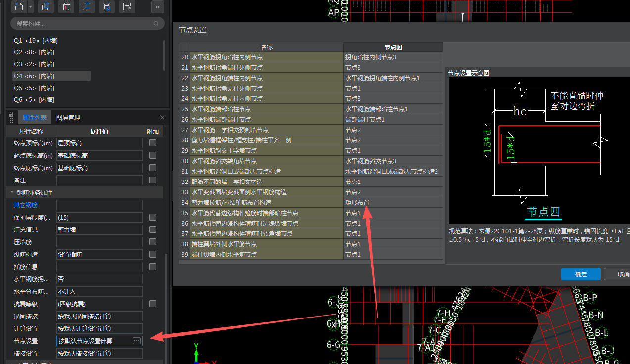Click the ellipsis button in 节点设置 field
The width and height of the screenshot is (630, 364).
tap(137, 341)
